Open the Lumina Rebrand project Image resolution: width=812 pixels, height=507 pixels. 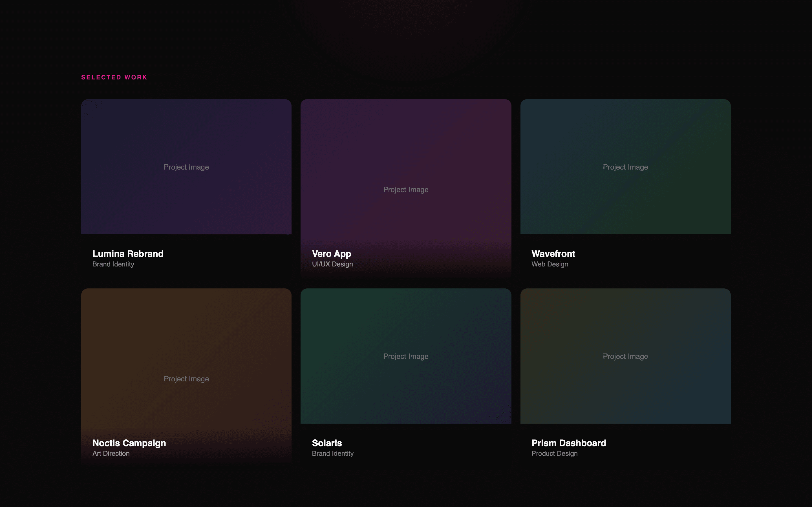[128, 253]
